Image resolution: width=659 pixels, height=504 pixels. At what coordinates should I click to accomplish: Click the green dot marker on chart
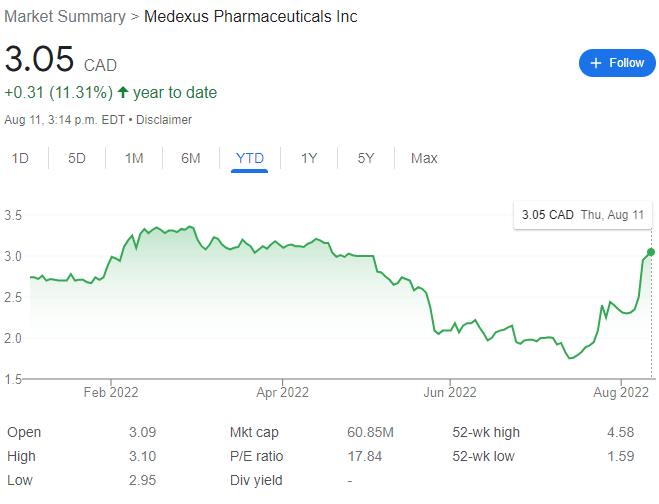click(x=651, y=252)
